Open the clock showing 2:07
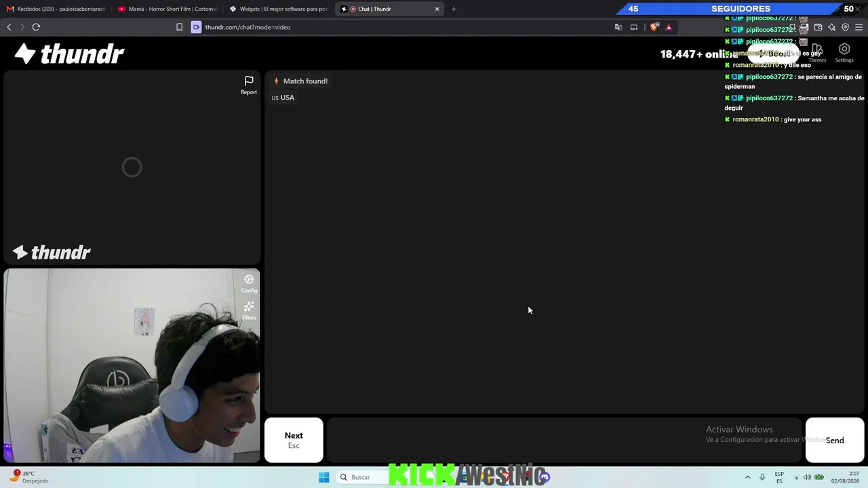Screen dimensions: 868x488 pos(844,477)
